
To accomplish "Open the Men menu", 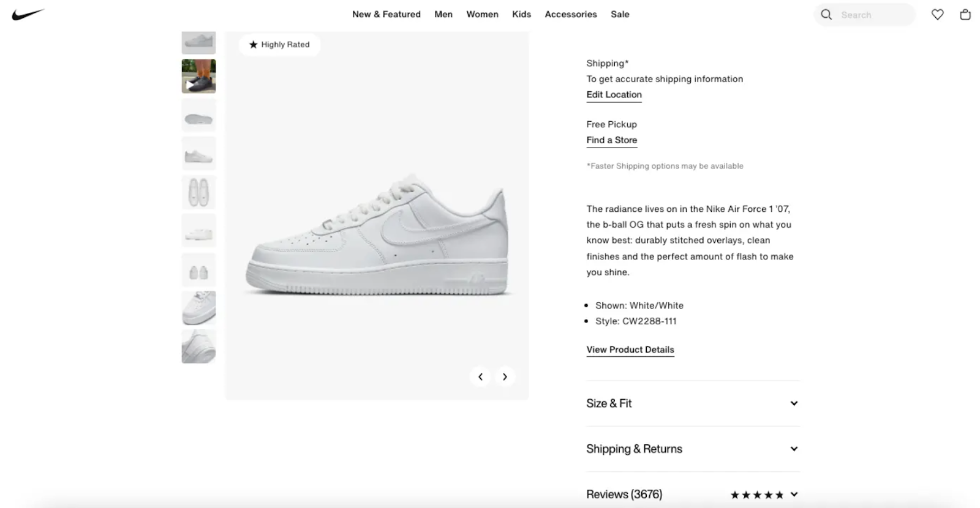I will tap(443, 14).
